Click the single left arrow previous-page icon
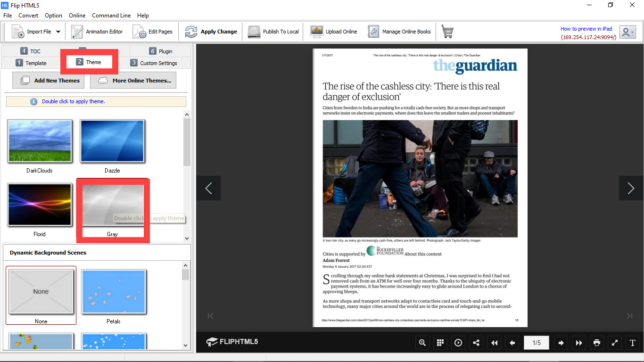The image size is (644, 362). (x=512, y=343)
